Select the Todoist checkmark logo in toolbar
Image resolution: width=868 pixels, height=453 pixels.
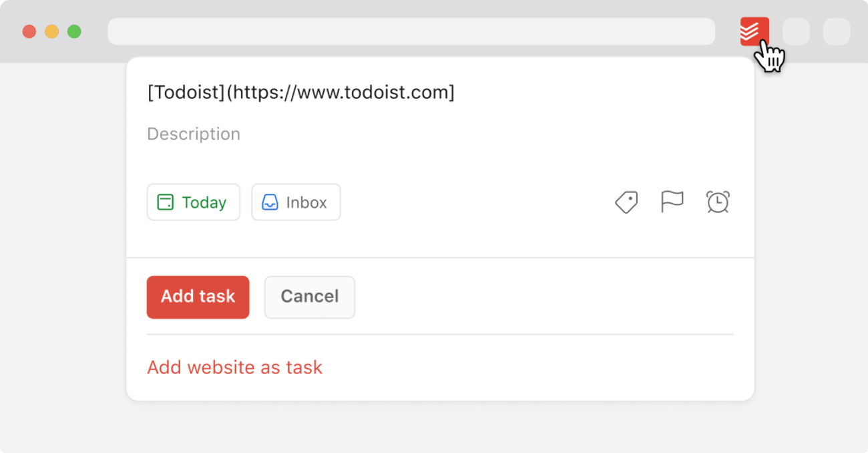pyautogui.click(x=754, y=31)
